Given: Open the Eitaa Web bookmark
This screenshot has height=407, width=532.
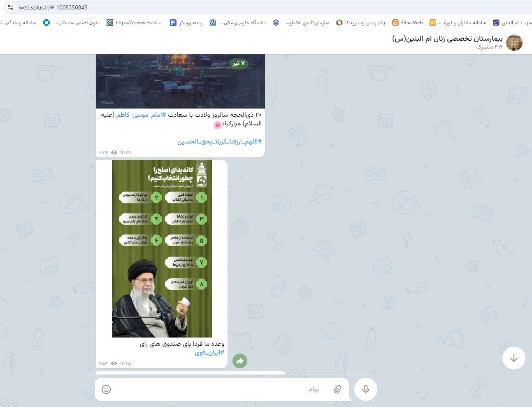Looking at the screenshot, I should click(407, 23).
